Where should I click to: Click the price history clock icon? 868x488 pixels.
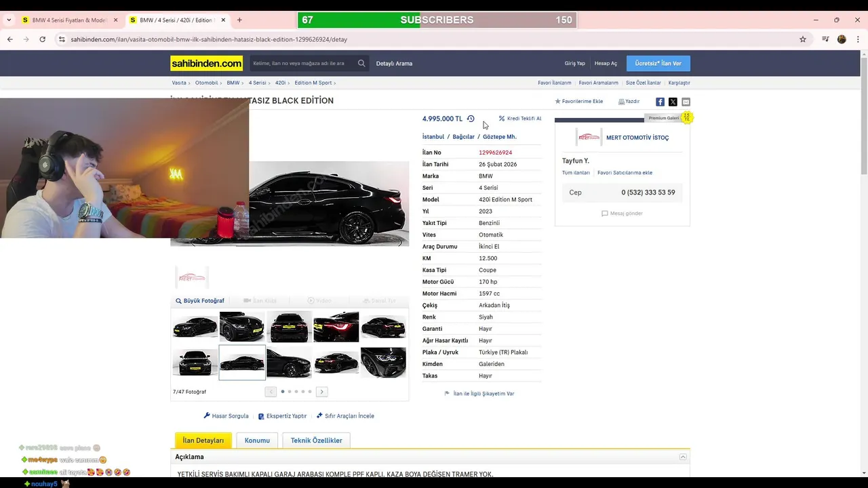471,119
